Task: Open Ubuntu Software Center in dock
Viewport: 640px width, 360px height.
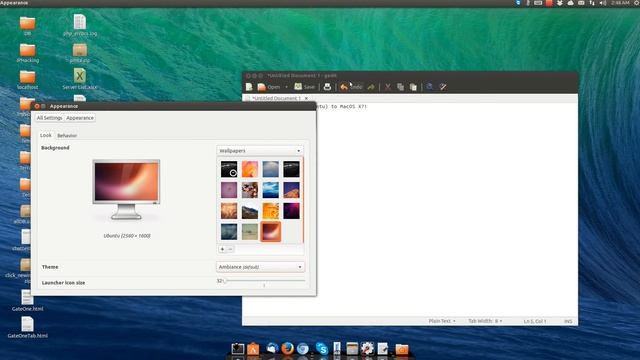Action: pos(253,349)
